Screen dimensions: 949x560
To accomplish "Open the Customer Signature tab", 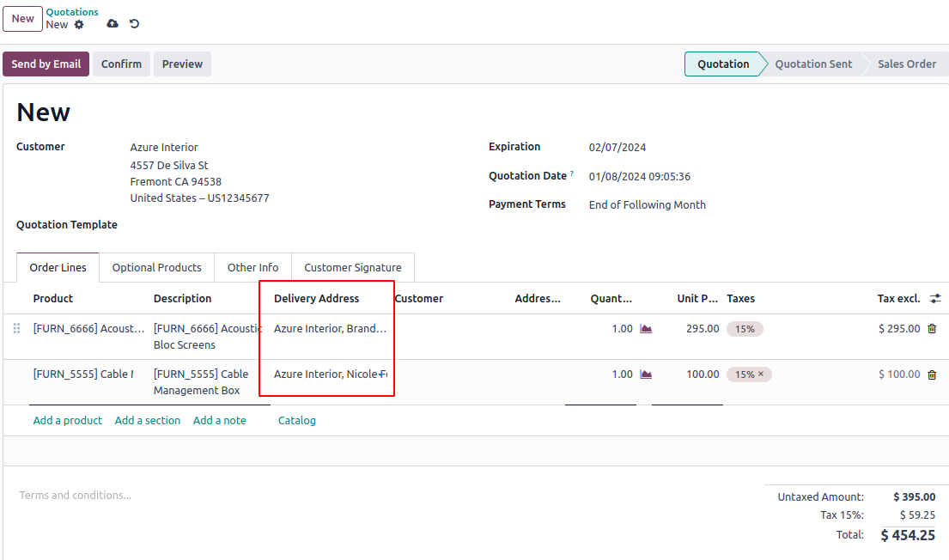I will click(x=353, y=268).
